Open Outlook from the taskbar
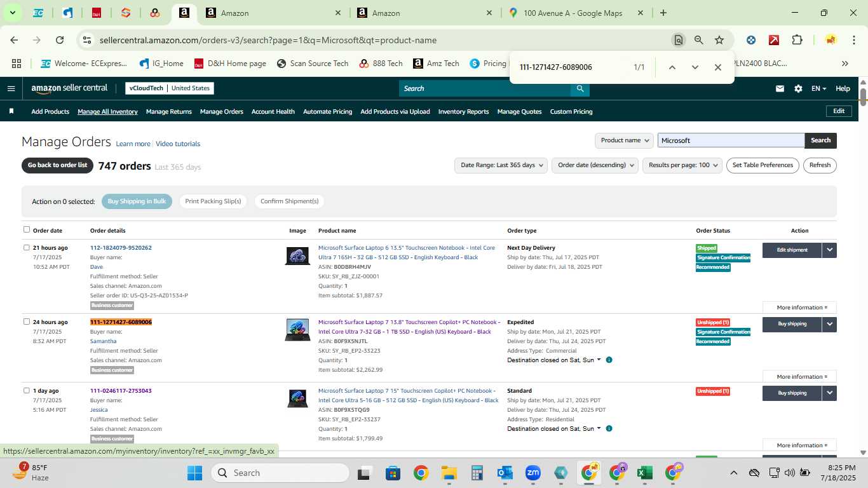The width and height of the screenshot is (868, 488). point(505,473)
